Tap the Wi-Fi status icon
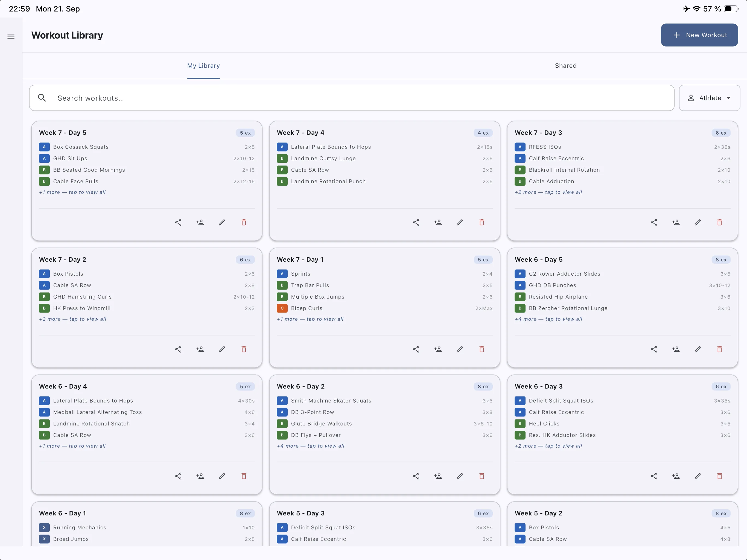The height and width of the screenshot is (560, 747). pyautogui.click(x=696, y=9)
